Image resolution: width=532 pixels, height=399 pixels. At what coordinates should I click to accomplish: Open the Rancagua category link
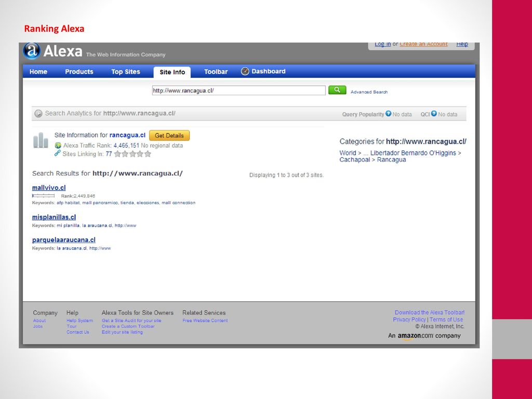391,160
